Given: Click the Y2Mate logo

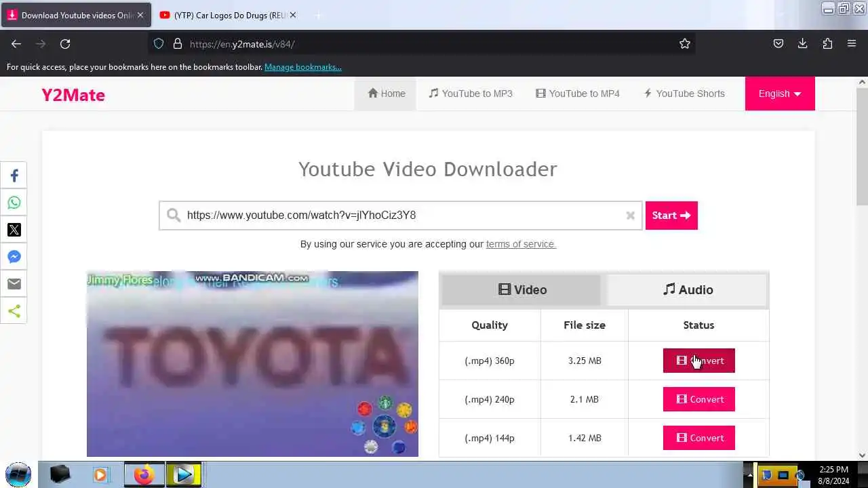Looking at the screenshot, I should click(73, 95).
